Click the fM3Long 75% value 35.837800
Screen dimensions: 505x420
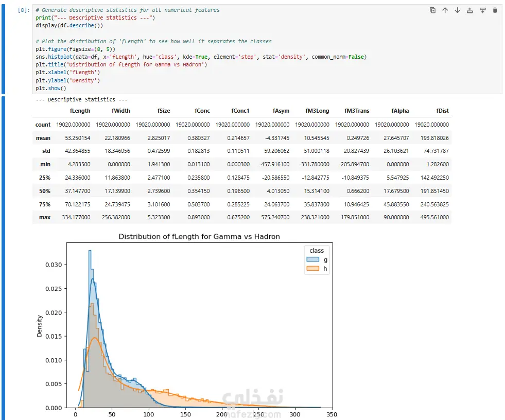317,204
